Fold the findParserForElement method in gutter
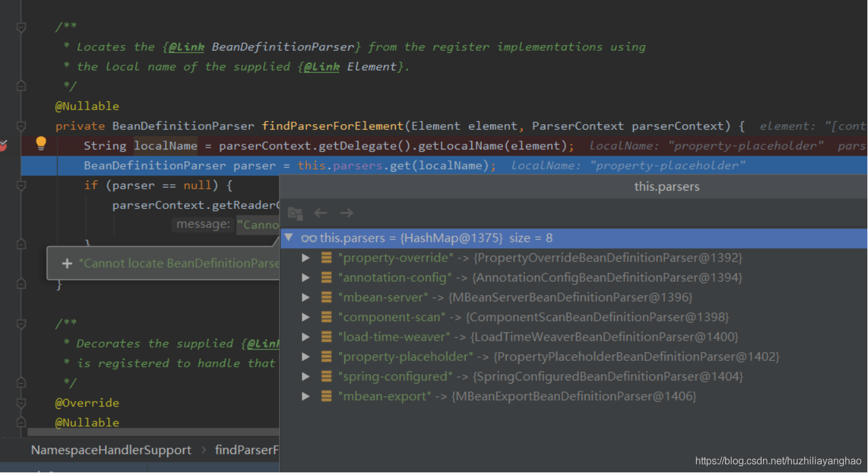The width and height of the screenshot is (868, 473). (x=21, y=126)
